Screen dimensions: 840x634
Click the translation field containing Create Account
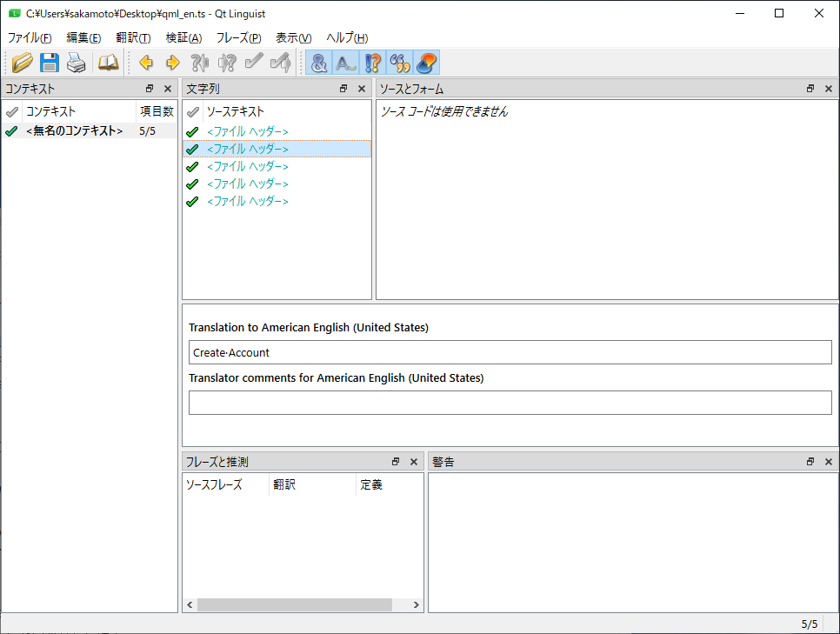(510, 352)
